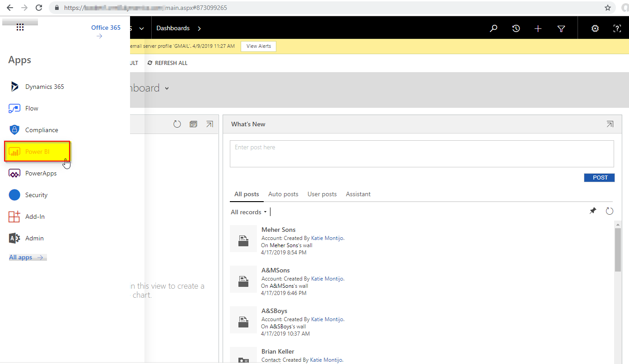Click the quick create plus icon

click(x=538, y=28)
